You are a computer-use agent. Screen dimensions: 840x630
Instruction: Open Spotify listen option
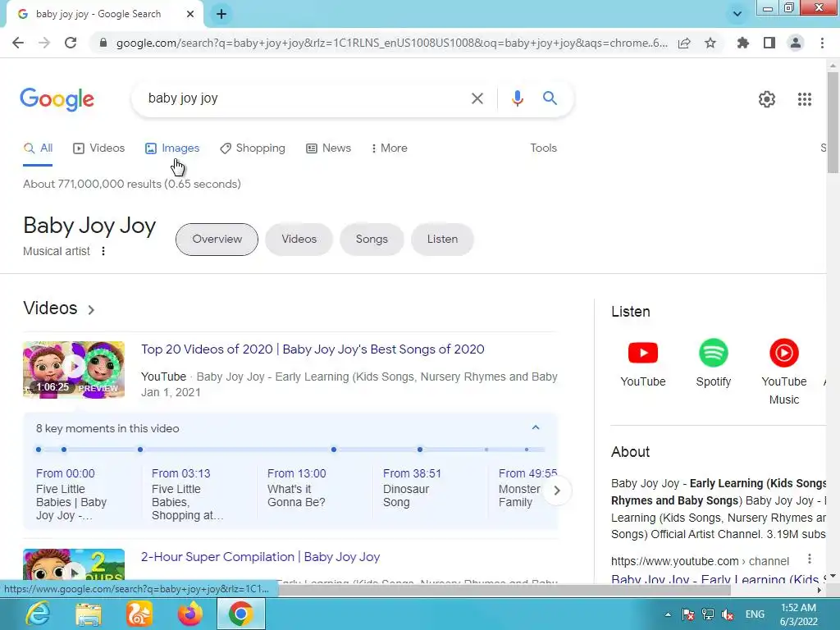tap(713, 363)
